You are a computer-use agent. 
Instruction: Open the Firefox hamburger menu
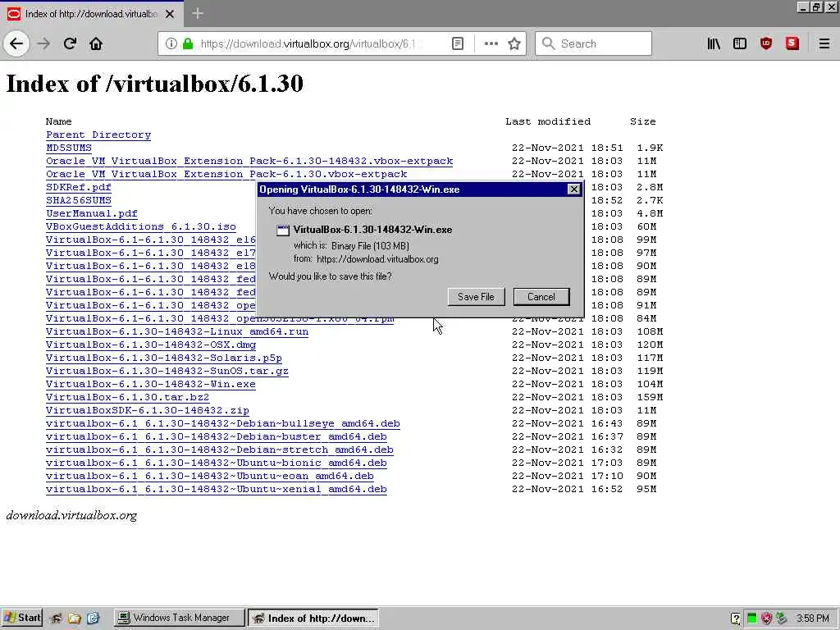824,43
